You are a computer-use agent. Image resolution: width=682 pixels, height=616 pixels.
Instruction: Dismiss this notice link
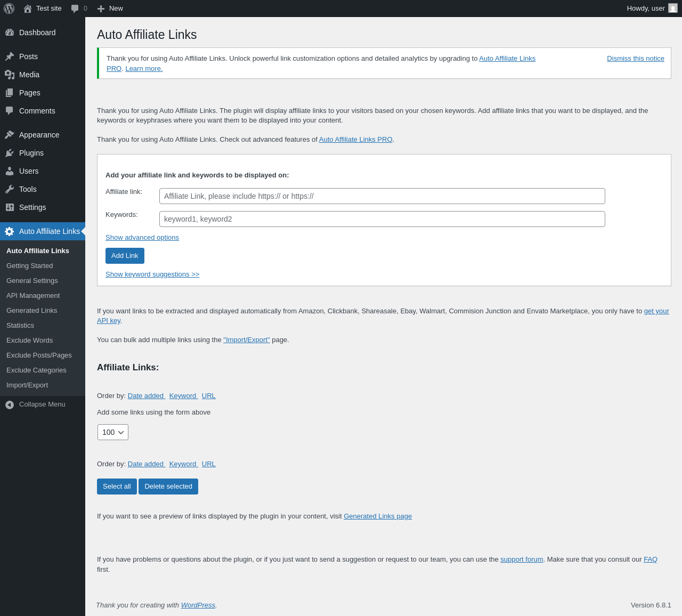tap(635, 59)
